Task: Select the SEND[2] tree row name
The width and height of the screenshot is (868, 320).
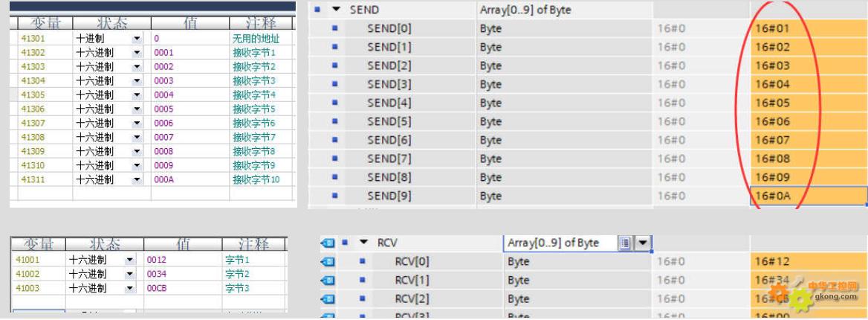Action: point(389,65)
